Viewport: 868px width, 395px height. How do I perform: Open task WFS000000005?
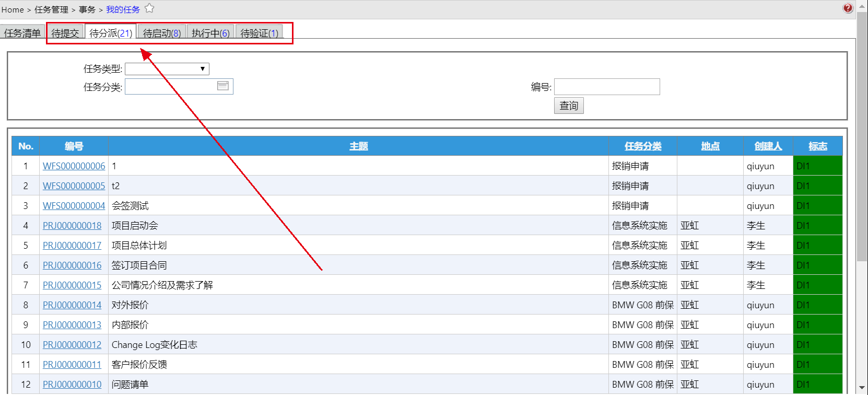pos(74,186)
